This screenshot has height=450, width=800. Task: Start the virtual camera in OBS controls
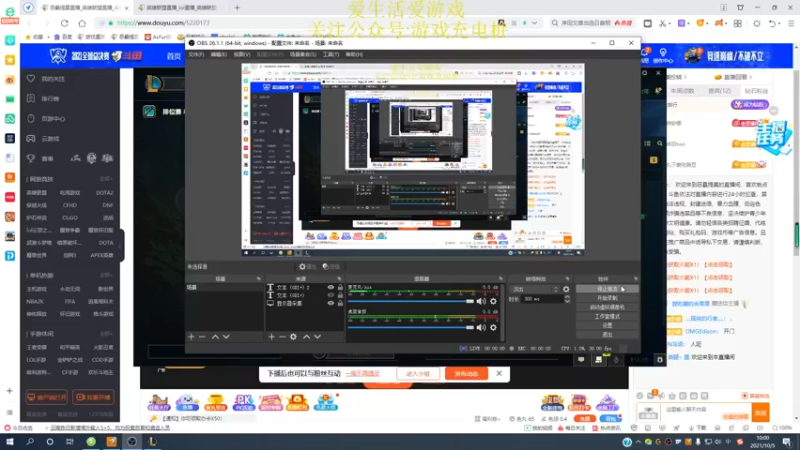[x=607, y=307]
